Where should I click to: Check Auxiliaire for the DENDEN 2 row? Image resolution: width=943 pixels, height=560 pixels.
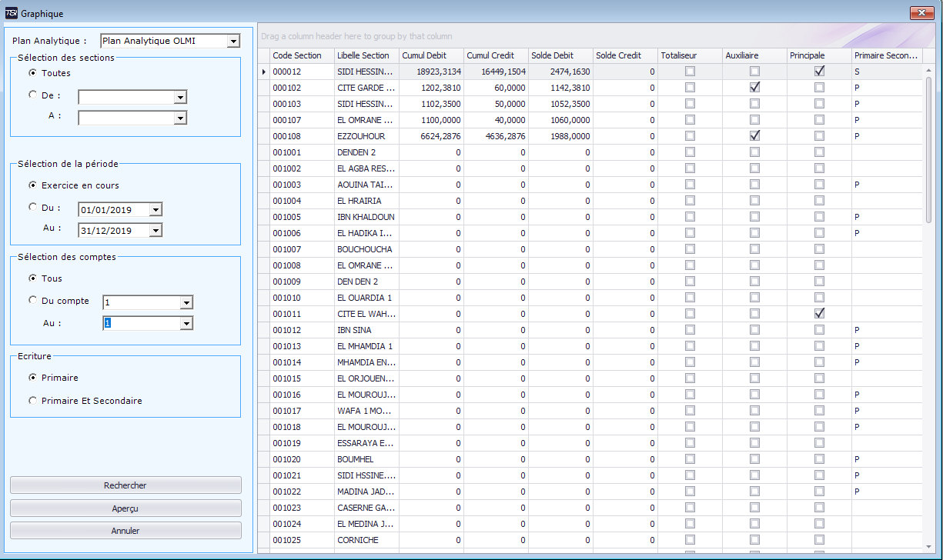pos(754,152)
